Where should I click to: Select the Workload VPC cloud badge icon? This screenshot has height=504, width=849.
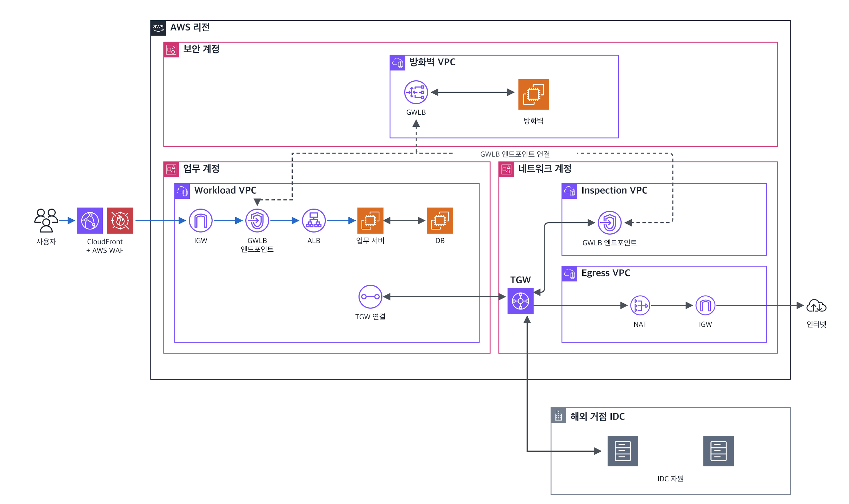click(x=182, y=191)
